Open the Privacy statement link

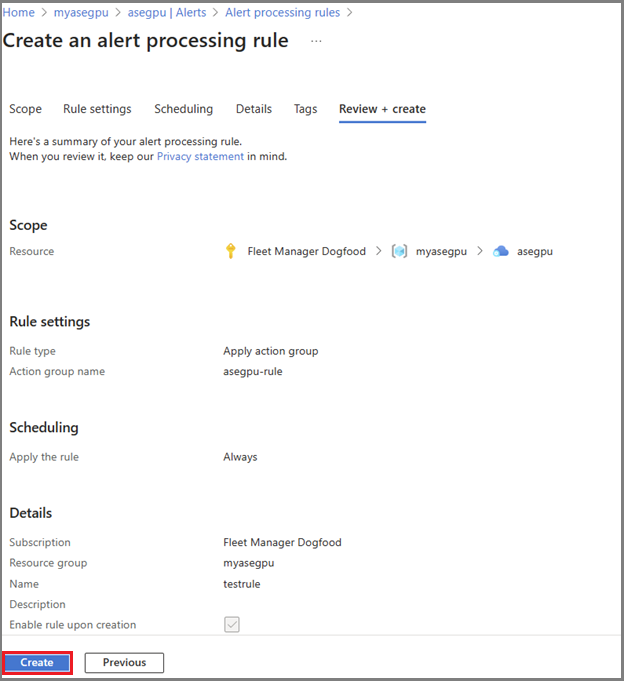[x=200, y=156]
